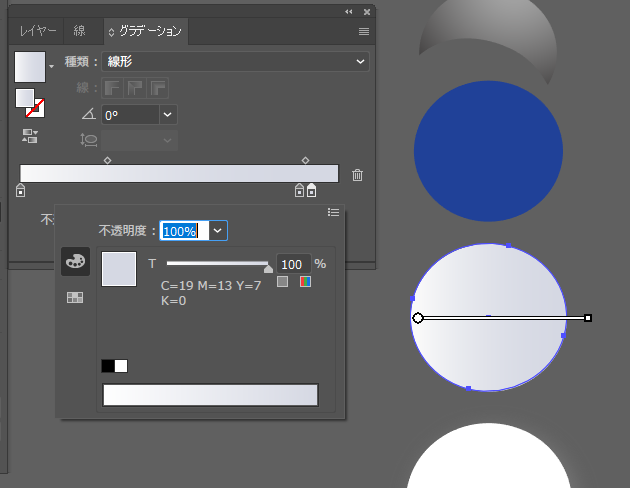Image resolution: width=630 pixels, height=488 pixels.
Task: Click the tint percentage field 100
Action: point(293,264)
